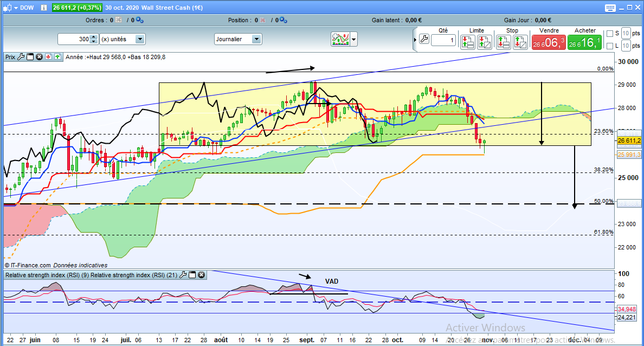The height and width of the screenshot is (346, 644).
Task: Click the green Acheter price button
Action: (x=585, y=42)
